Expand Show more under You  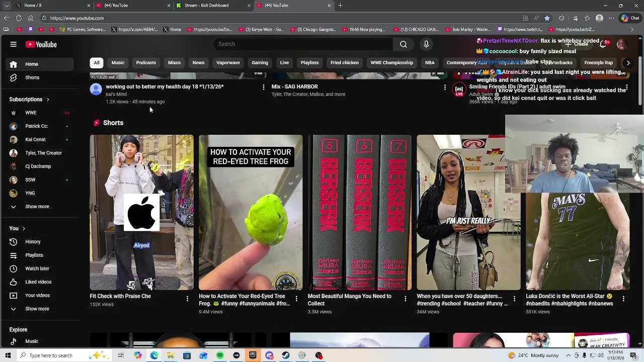[39, 309]
